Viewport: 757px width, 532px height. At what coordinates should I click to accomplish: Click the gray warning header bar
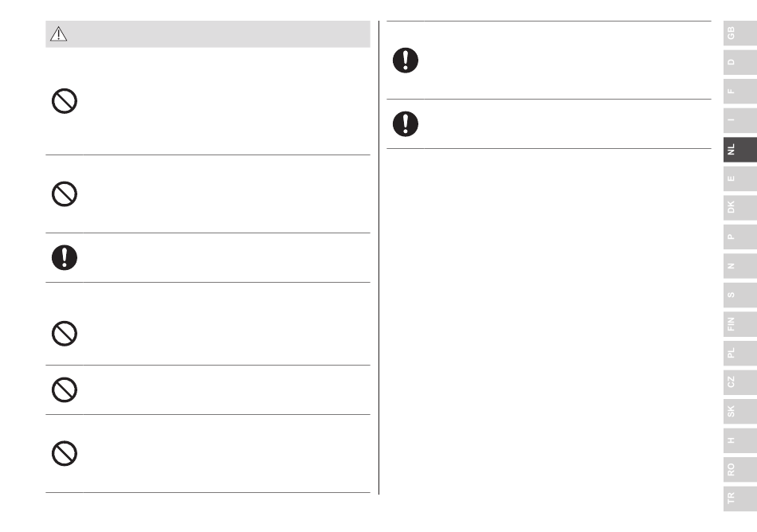click(x=208, y=34)
